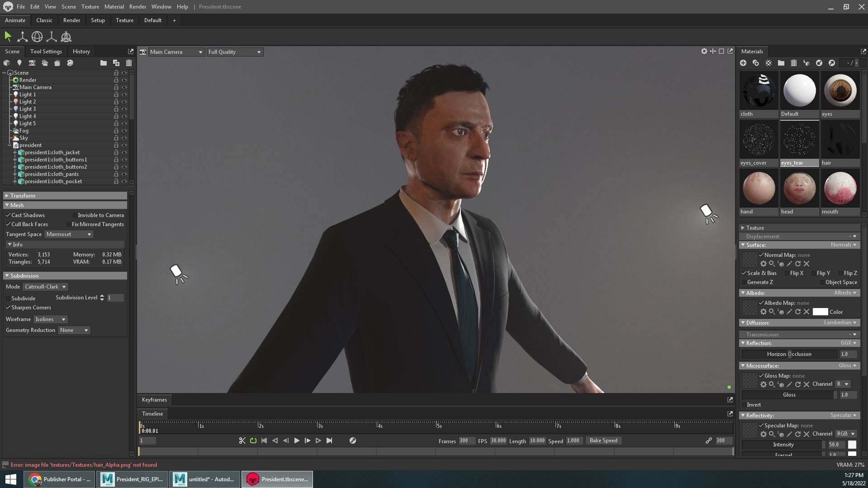
Task: Switch to Tool Settings tab
Action: 46,52
